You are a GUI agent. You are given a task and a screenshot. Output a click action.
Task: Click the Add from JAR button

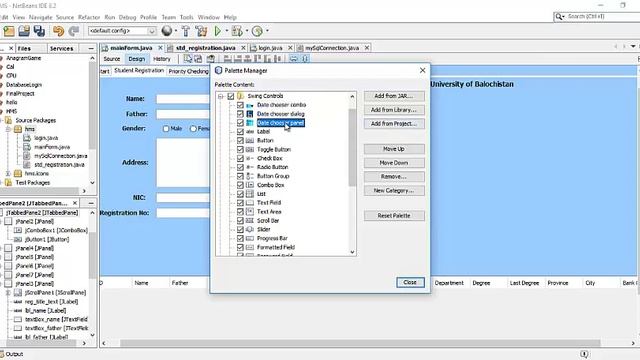394,96
